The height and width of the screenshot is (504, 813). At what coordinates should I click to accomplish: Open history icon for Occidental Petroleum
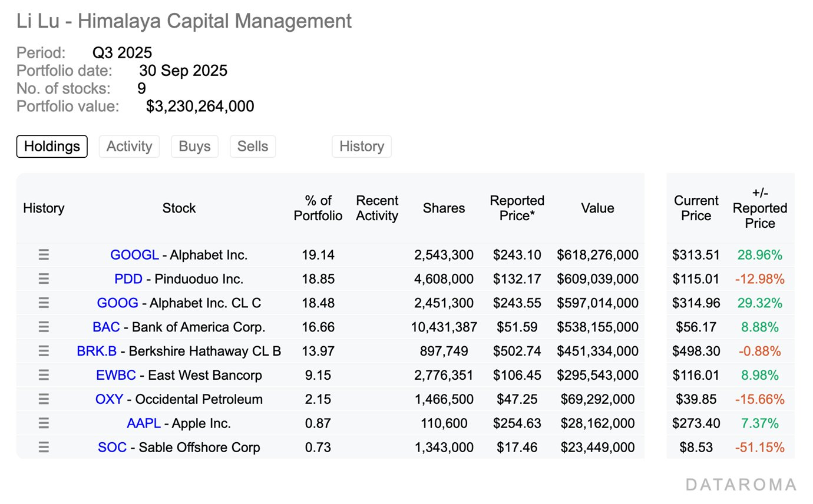point(44,399)
